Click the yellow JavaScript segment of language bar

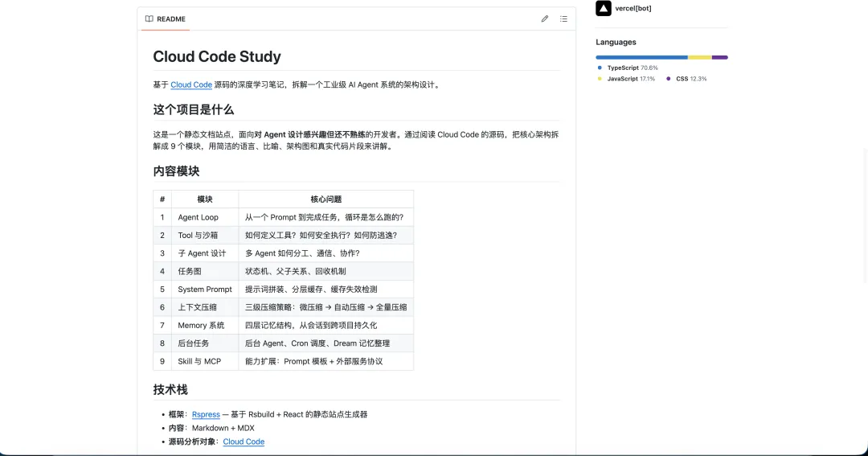point(700,57)
